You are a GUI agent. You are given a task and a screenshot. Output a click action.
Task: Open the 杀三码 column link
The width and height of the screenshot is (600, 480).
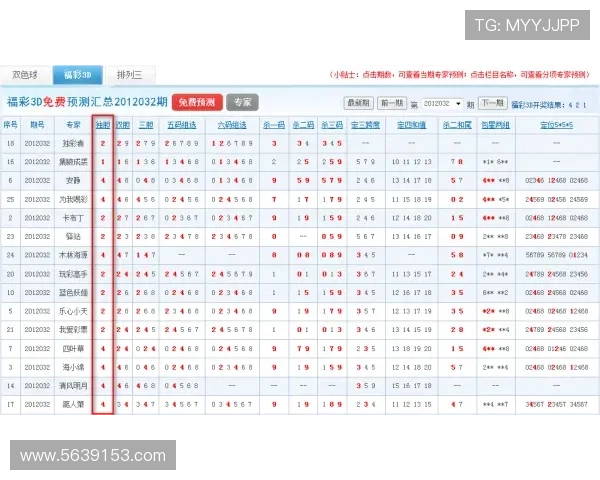pyautogui.click(x=332, y=125)
